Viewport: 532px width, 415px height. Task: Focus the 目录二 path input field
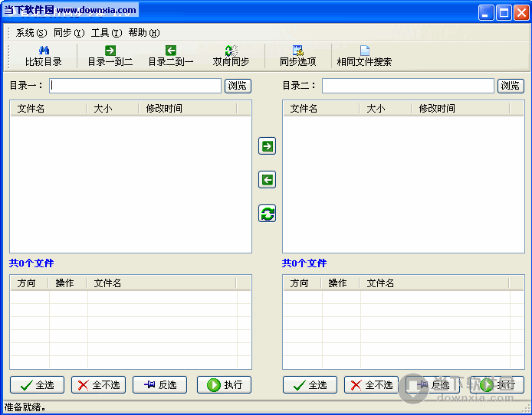408,86
